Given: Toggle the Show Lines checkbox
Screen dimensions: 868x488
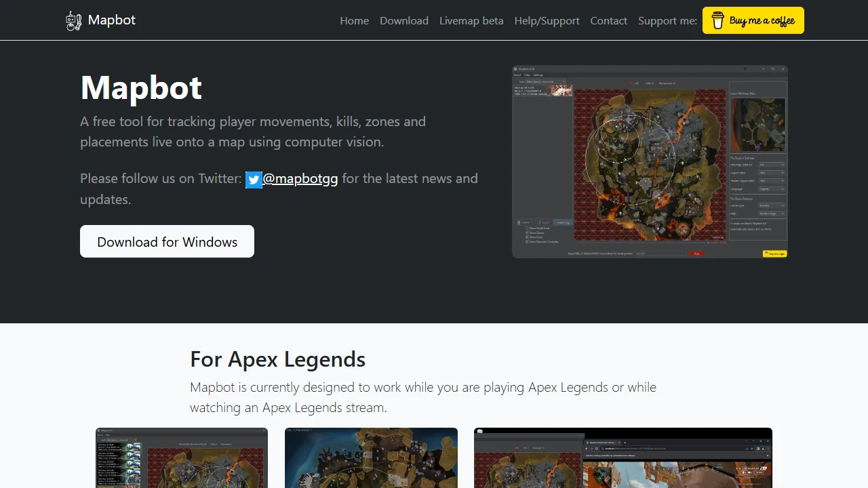Looking at the screenshot, I should (527, 237).
